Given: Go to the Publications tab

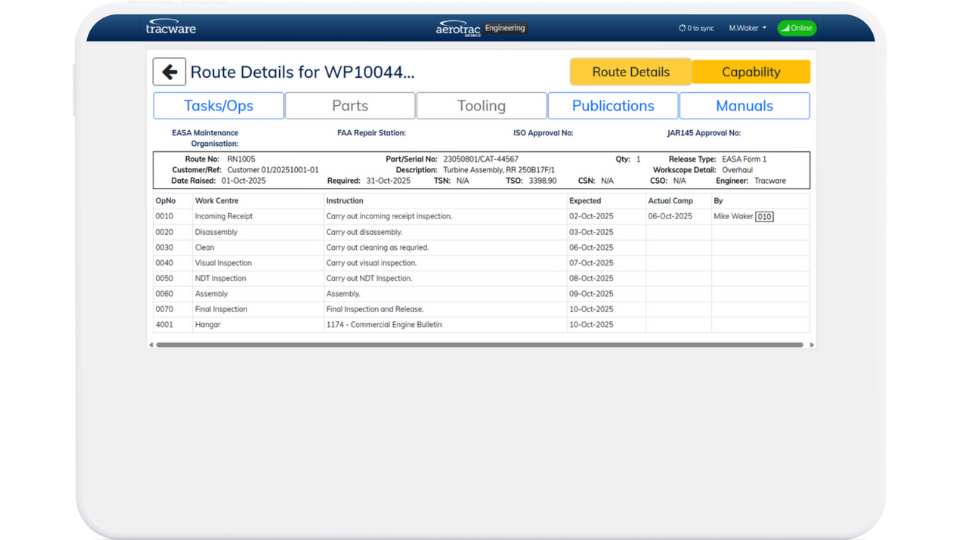Looking at the screenshot, I should click(613, 106).
